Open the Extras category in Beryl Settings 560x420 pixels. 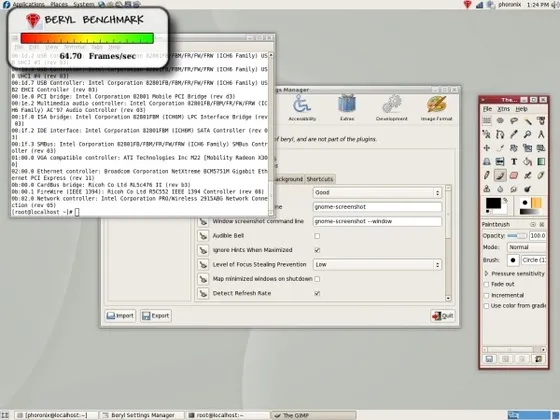[x=347, y=108]
